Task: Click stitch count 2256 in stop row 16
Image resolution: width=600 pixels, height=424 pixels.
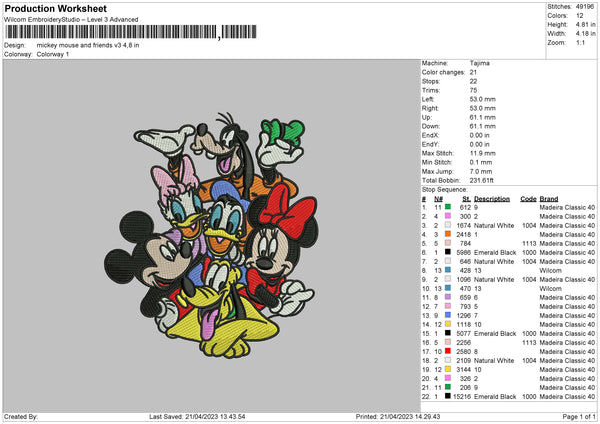Action: (463, 342)
